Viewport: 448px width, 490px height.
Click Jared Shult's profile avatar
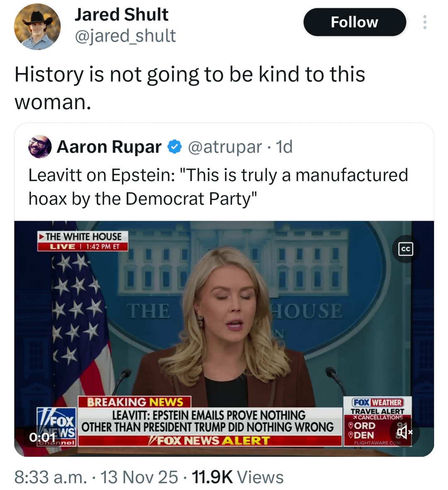tap(37, 27)
